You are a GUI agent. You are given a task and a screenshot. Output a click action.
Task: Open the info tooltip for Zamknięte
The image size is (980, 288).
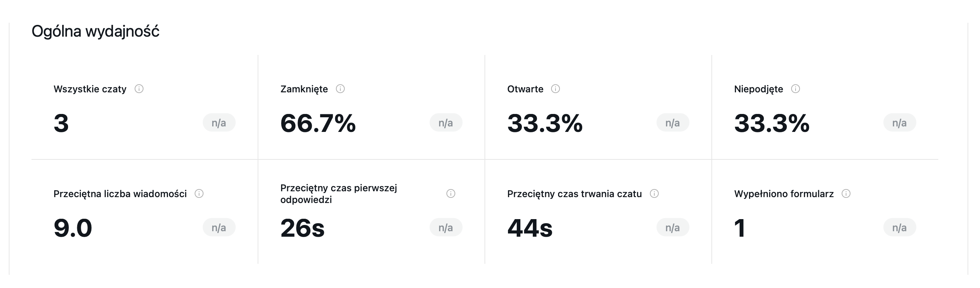340,89
